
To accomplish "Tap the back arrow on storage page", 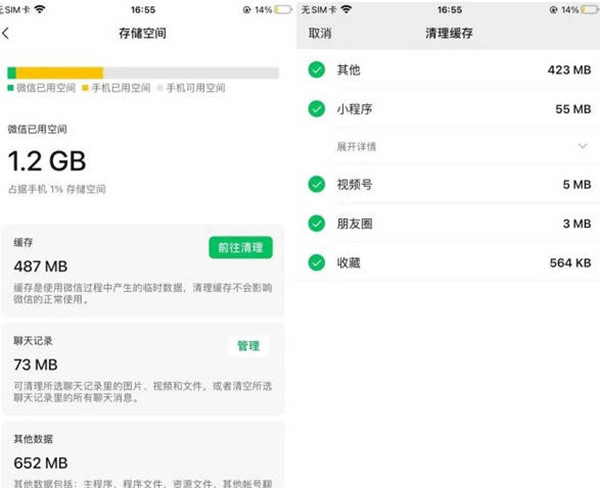I will 5,33.
